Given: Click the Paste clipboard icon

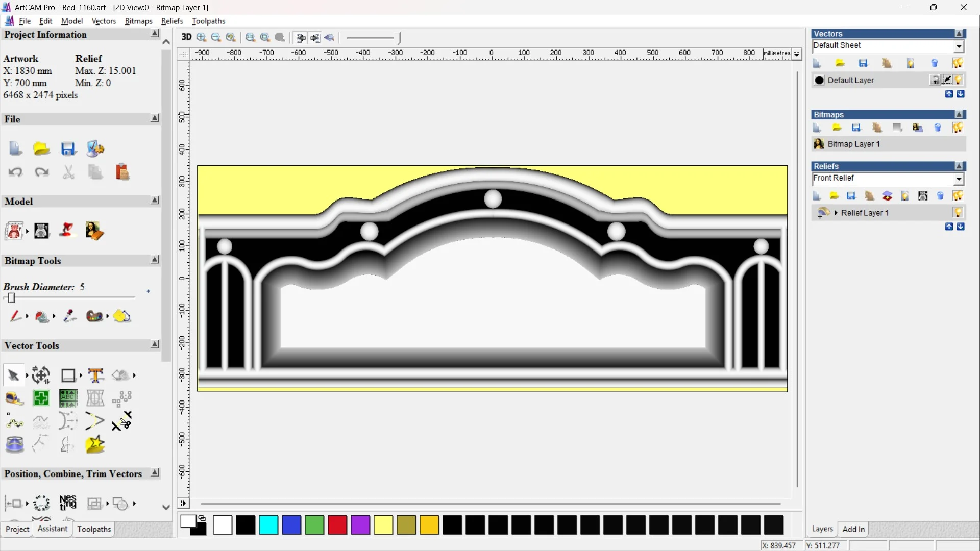Looking at the screenshot, I should pyautogui.click(x=122, y=172).
